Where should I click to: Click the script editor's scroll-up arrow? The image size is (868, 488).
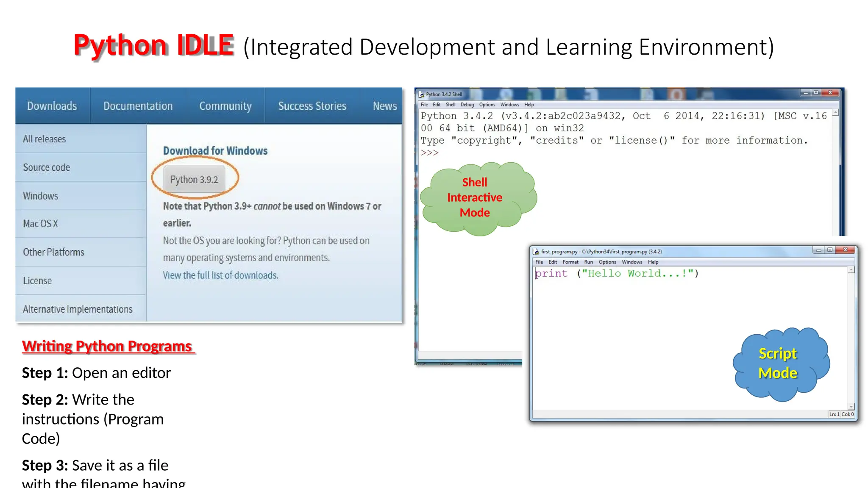(851, 270)
